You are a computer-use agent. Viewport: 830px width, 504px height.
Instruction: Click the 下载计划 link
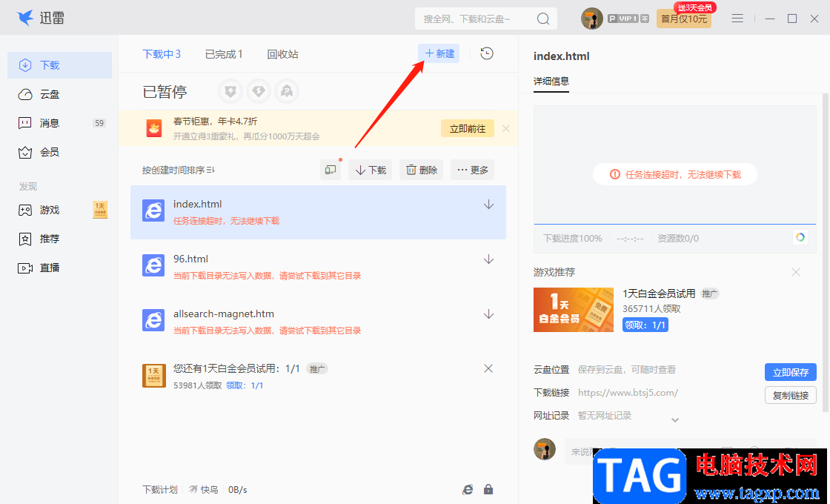[x=160, y=490]
